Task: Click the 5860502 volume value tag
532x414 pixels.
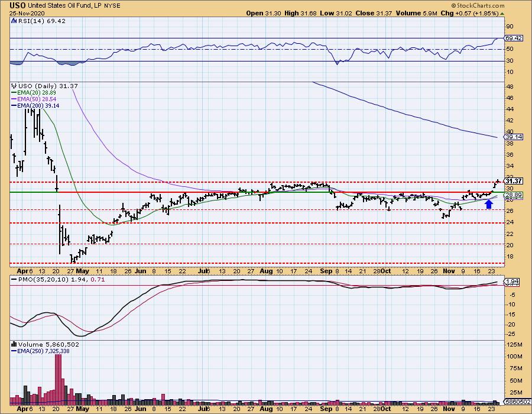Action: coord(518,402)
